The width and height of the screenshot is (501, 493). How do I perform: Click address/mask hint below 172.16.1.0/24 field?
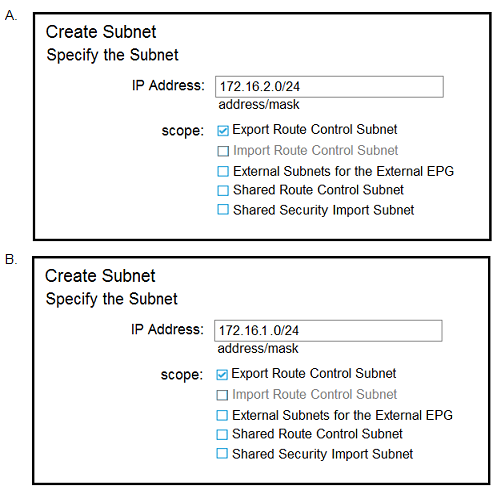[258, 349]
